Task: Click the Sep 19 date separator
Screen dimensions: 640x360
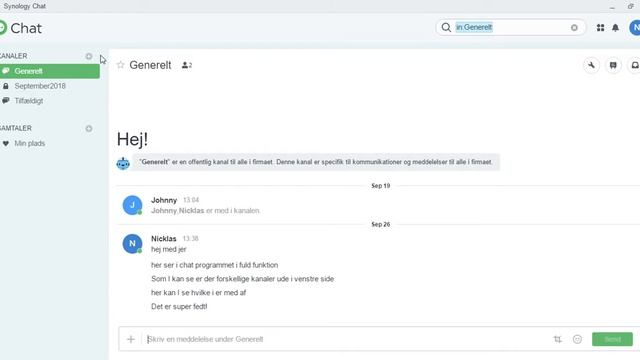Action: [x=380, y=186]
